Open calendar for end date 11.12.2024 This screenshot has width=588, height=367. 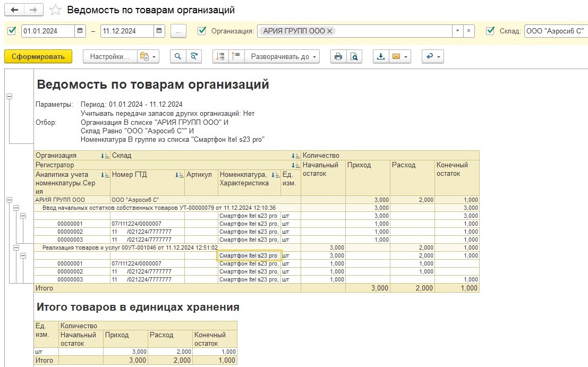click(x=159, y=31)
